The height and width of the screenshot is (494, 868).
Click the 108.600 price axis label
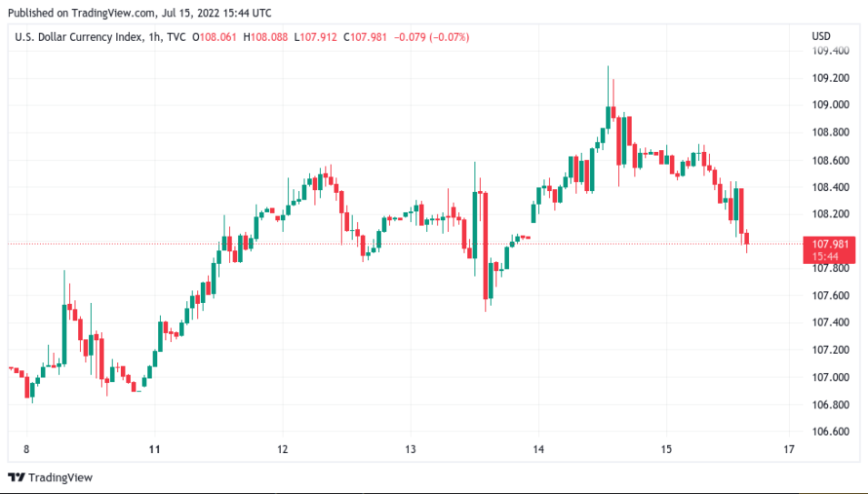tap(831, 160)
